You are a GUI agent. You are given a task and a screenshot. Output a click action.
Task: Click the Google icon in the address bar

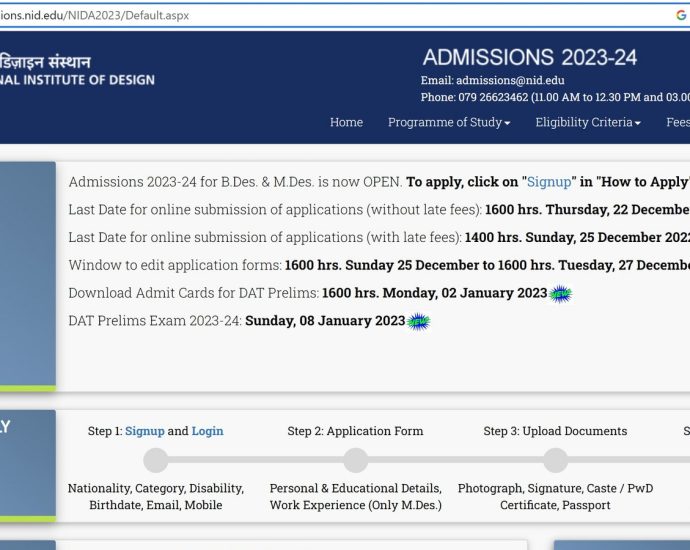click(x=681, y=15)
